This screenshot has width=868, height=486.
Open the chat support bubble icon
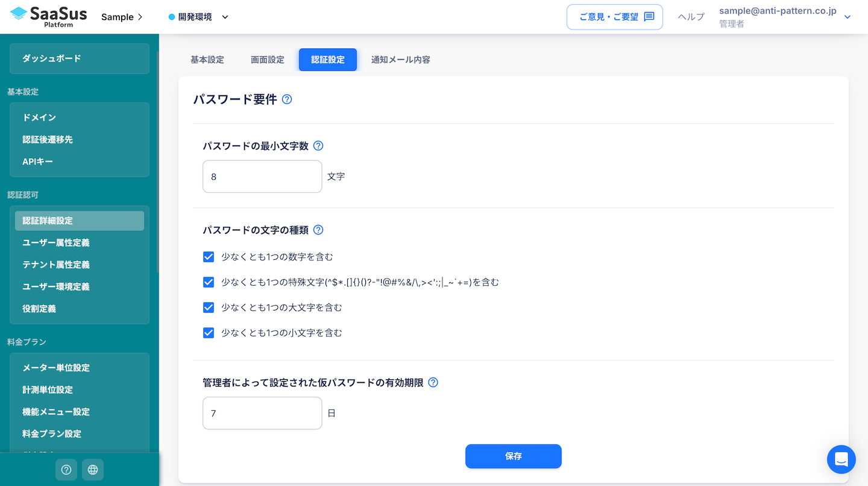(x=841, y=459)
